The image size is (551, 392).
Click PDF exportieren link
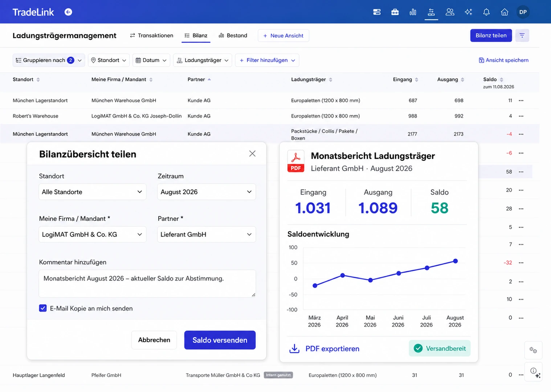332,348
